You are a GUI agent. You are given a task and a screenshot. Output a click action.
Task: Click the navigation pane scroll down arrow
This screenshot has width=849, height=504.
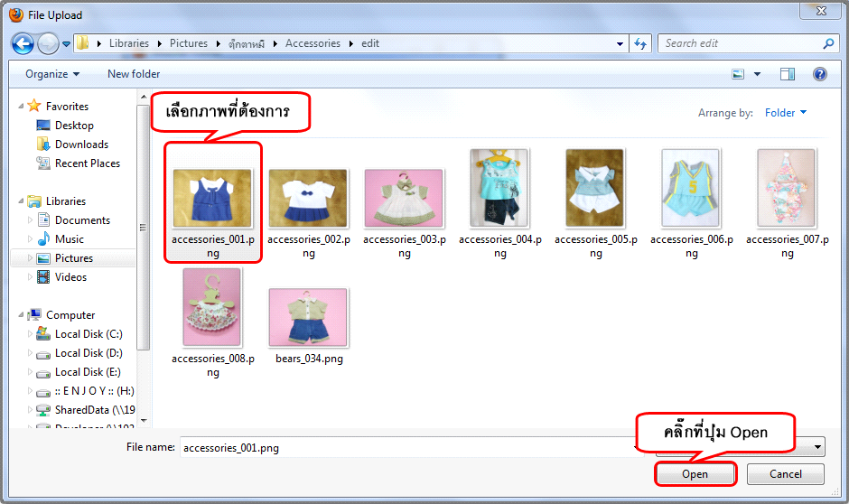[144, 421]
